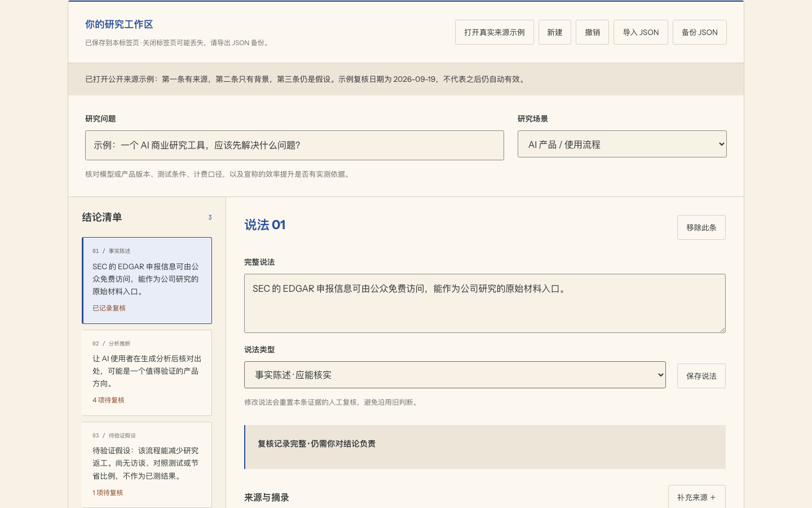Click the 来源与摘录 section heading
The width and height of the screenshot is (812, 508).
(x=267, y=497)
